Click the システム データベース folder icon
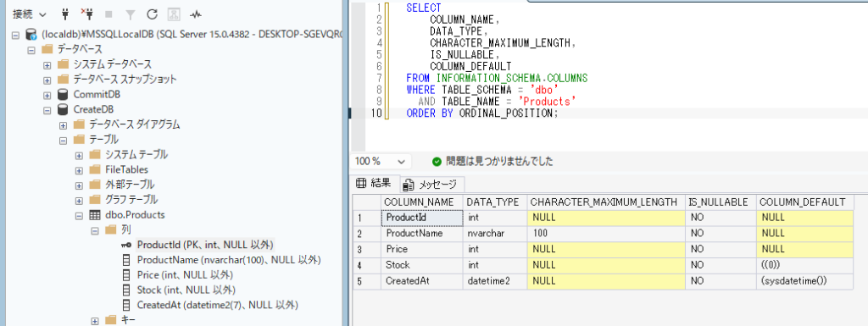Screen dimensions: 868x326 (63, 64)
